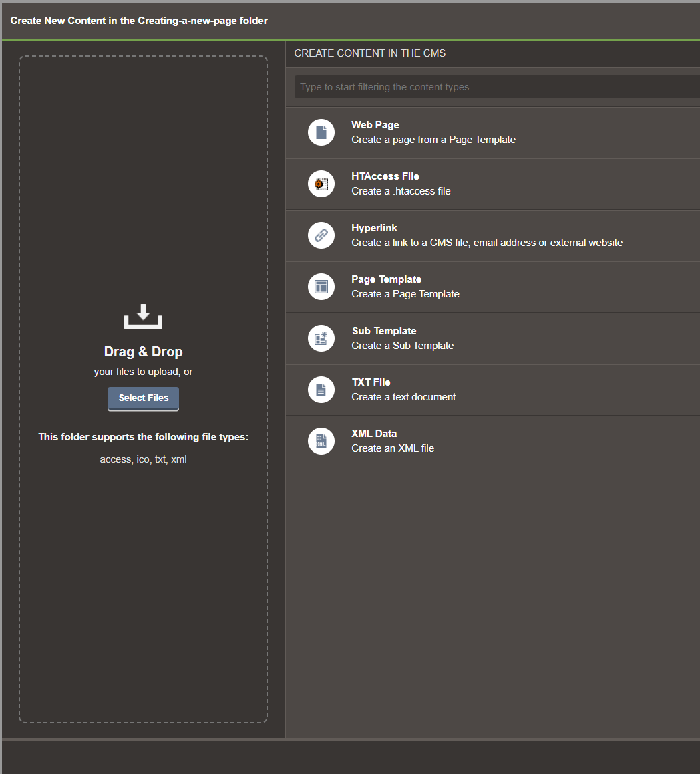This screenshot has width=700, height=774.
Task: Click the Sub Template icon
Action: click(x=321, y=338)
